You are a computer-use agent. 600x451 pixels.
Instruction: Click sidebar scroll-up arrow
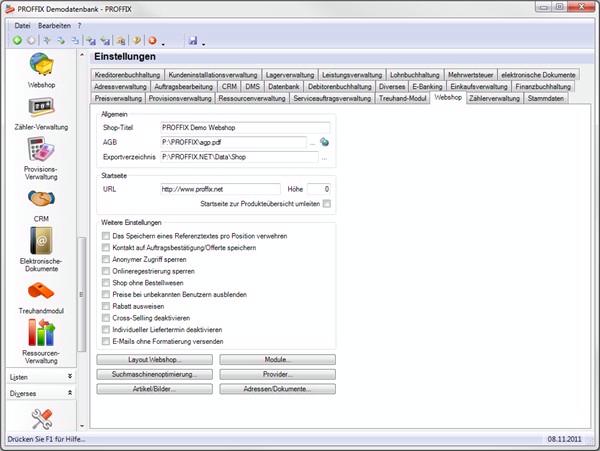(x=82, y=55)
